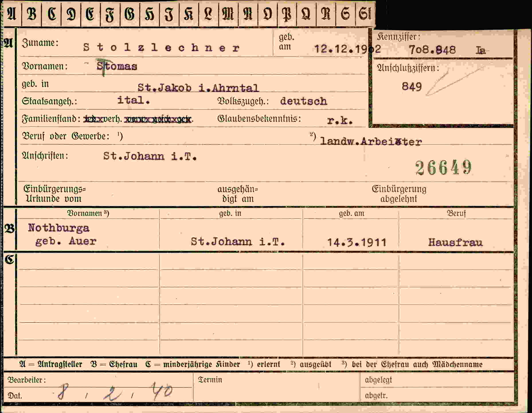Click the 'geb. am' column header
This screenshot has width=532, height=413.
pos(352,213)
